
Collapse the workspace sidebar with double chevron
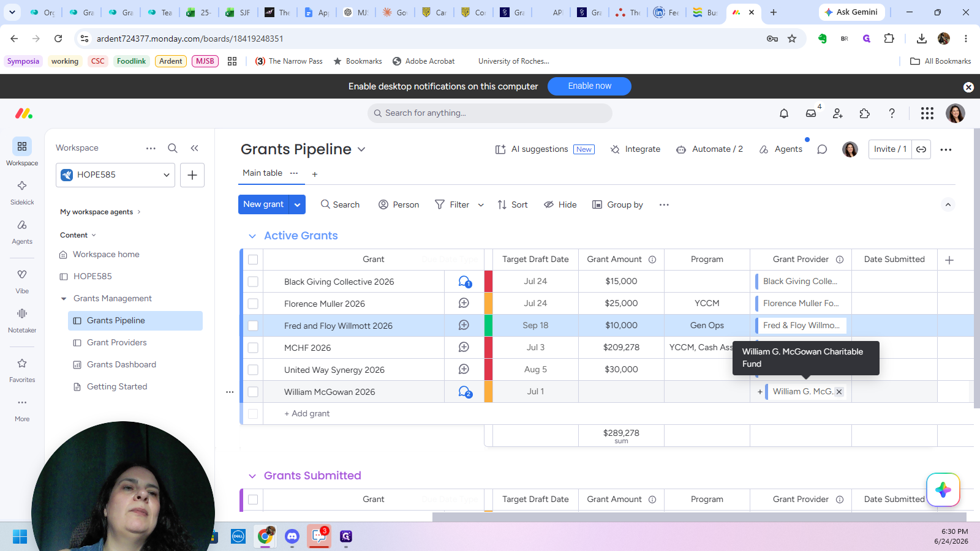[194, 148]
